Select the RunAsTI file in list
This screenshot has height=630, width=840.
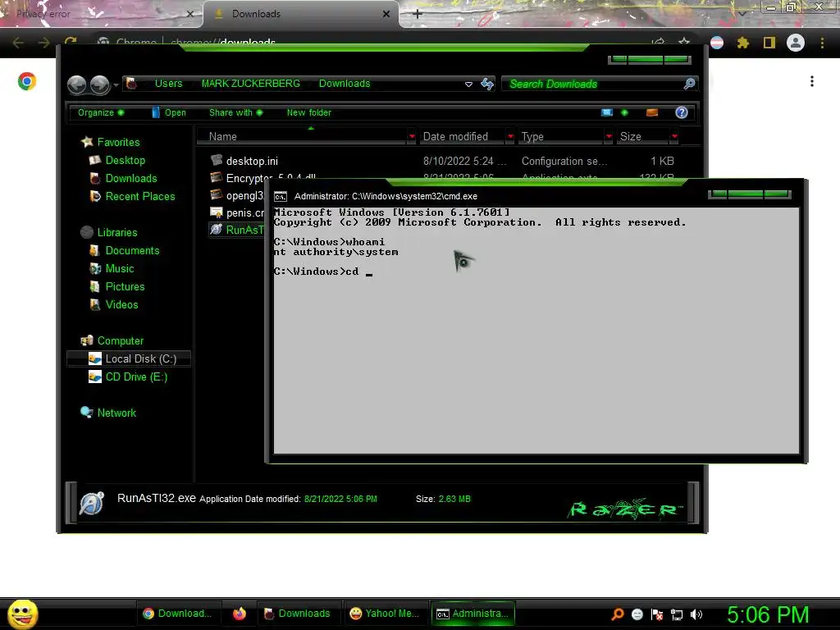tap(237, 230)
